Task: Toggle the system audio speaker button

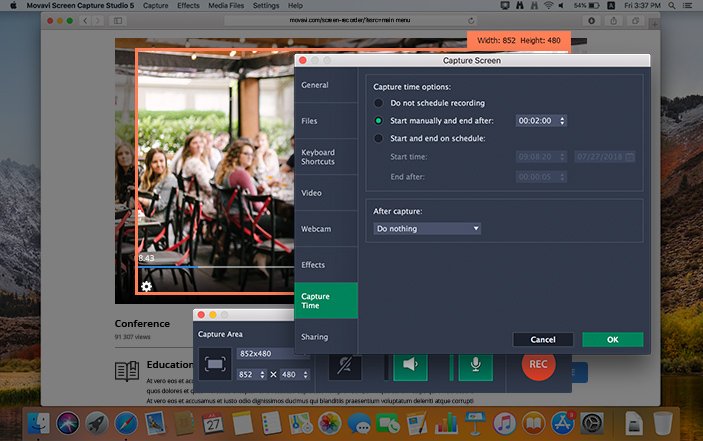Action: click(410, 365)
